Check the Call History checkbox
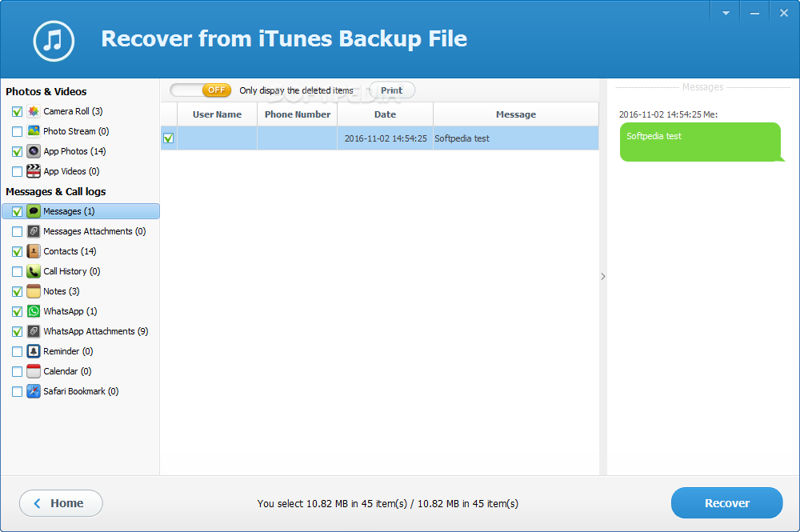This screenshot has height=532, width=800. click(17, 271)
